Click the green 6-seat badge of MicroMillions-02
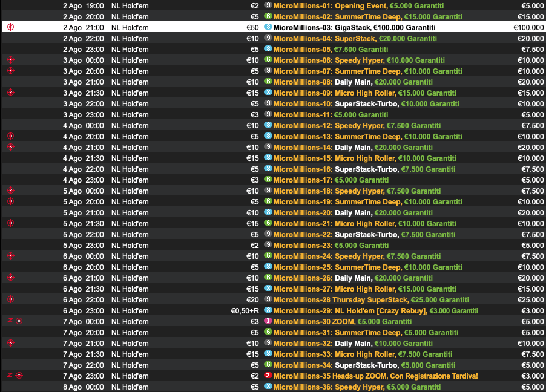Image resolution: width=546 pixels, height=392 pixels. click(268, 16)
